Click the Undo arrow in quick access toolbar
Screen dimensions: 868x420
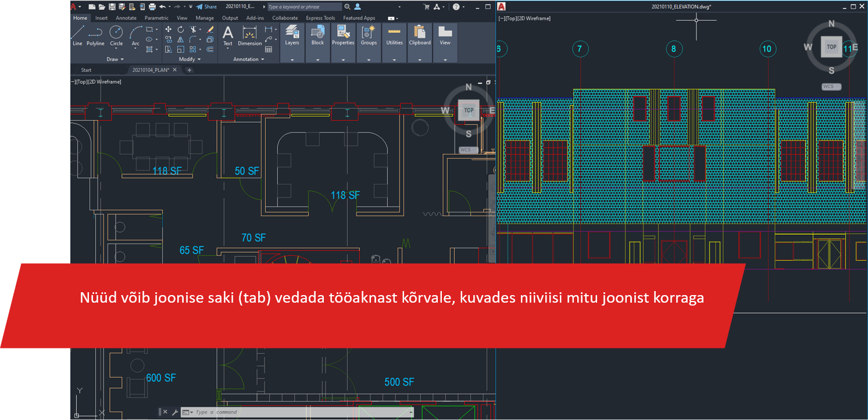162,6
